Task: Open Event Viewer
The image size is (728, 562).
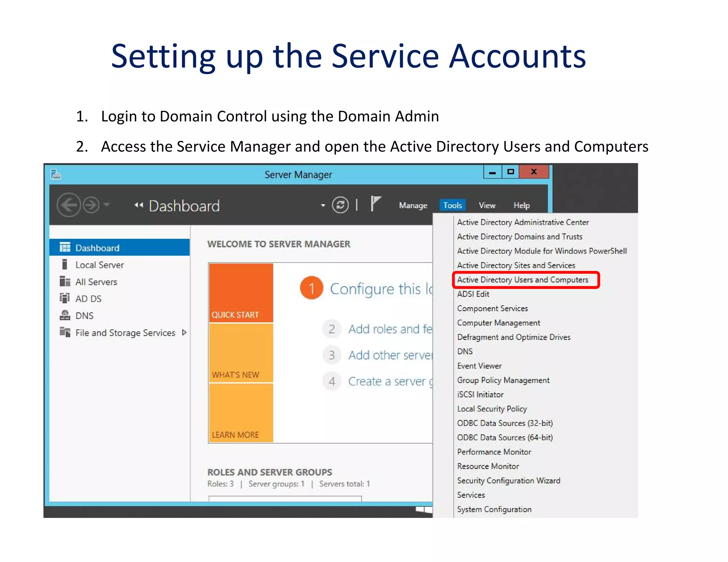Action: [479, 366]
